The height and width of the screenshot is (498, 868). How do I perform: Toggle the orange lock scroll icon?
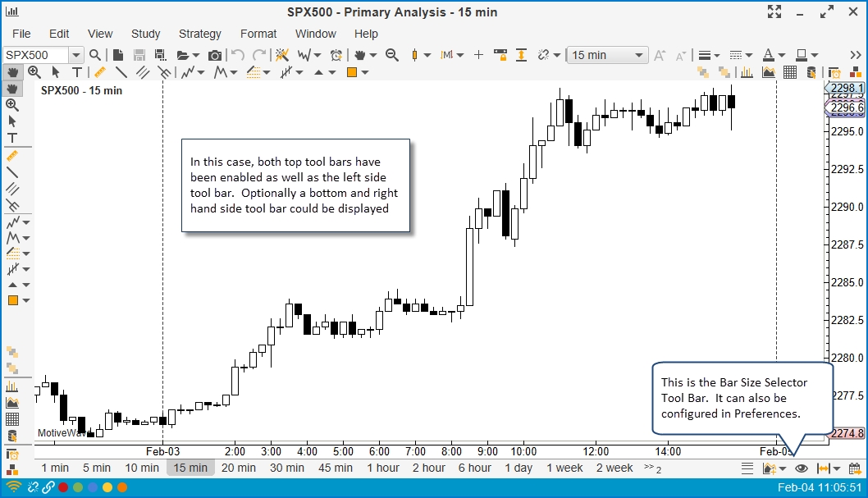[x=500, y=55]
